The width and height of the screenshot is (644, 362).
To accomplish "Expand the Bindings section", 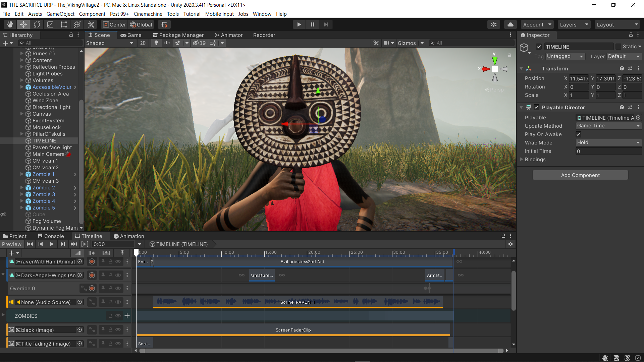I will 522,160.
